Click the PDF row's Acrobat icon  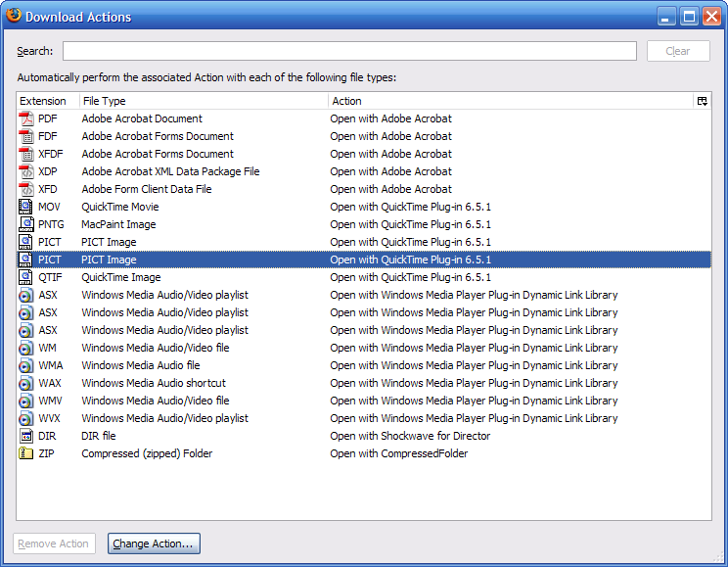[x=26, y=118]
